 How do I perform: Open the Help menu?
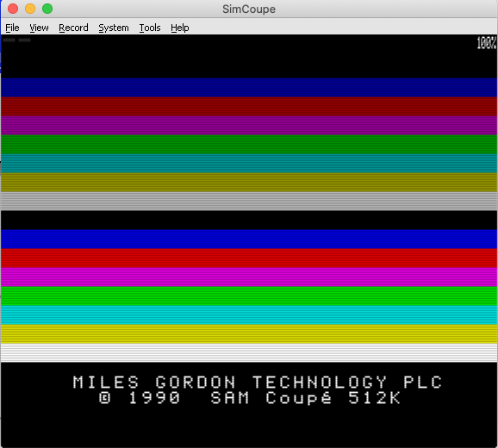coord(180,28)
